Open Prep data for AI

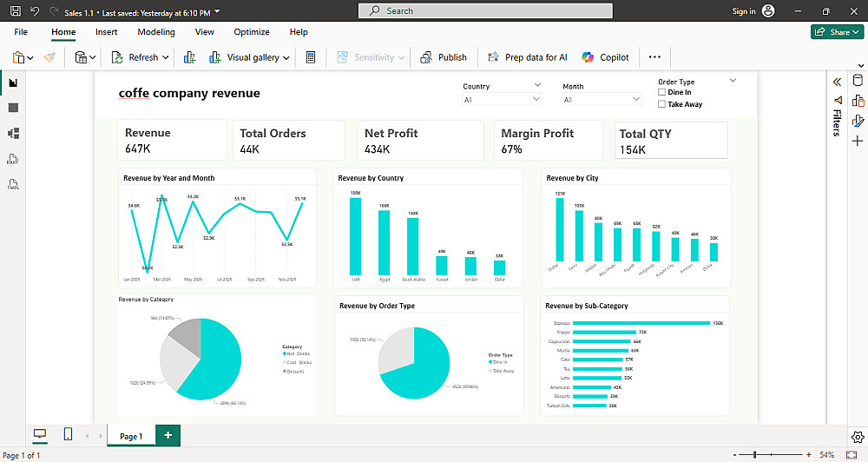tap(528, 57)
